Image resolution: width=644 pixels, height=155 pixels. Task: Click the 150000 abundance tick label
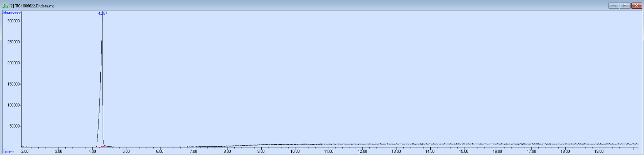point(13,84)
